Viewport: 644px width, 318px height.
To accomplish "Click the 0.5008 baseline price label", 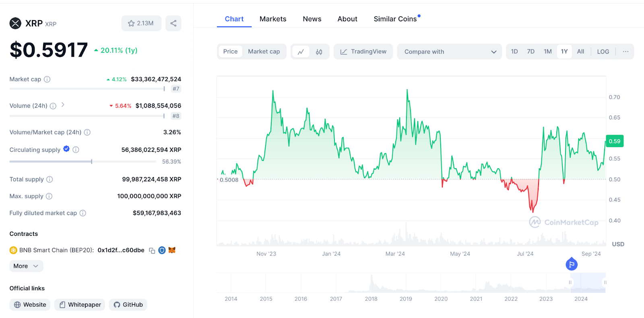I will coord(229,180).
